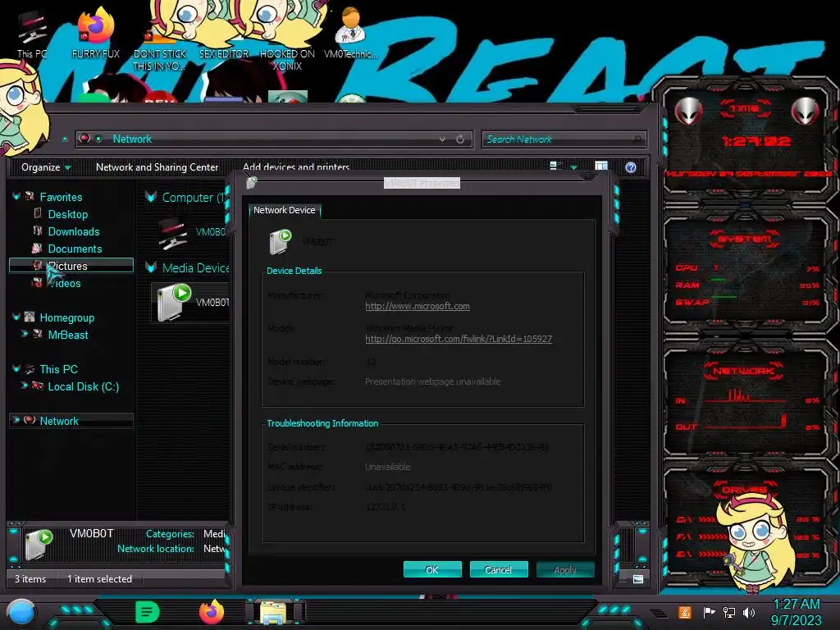Click the orange Java tray icon
Screen dimensions: 840x630
coord(685,612)
